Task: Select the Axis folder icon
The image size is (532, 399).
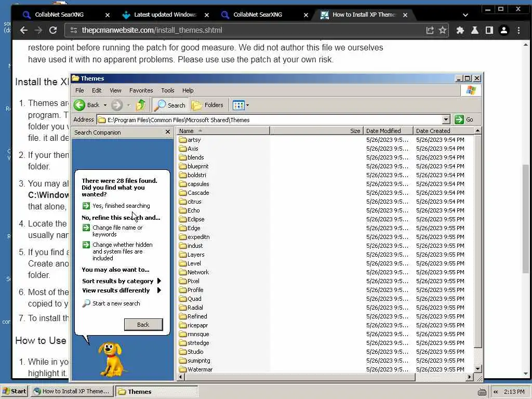Action: pos(183,148)
